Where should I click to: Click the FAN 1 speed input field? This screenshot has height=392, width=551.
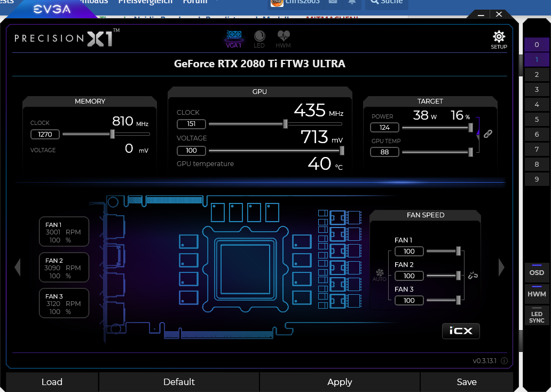(x=409, y=252)
